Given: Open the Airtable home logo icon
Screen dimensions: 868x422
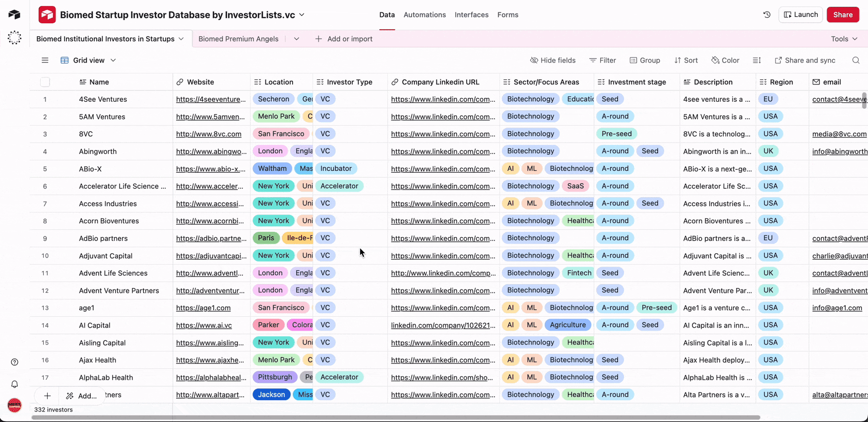Looking at the screenshot, I should point(14,14).
